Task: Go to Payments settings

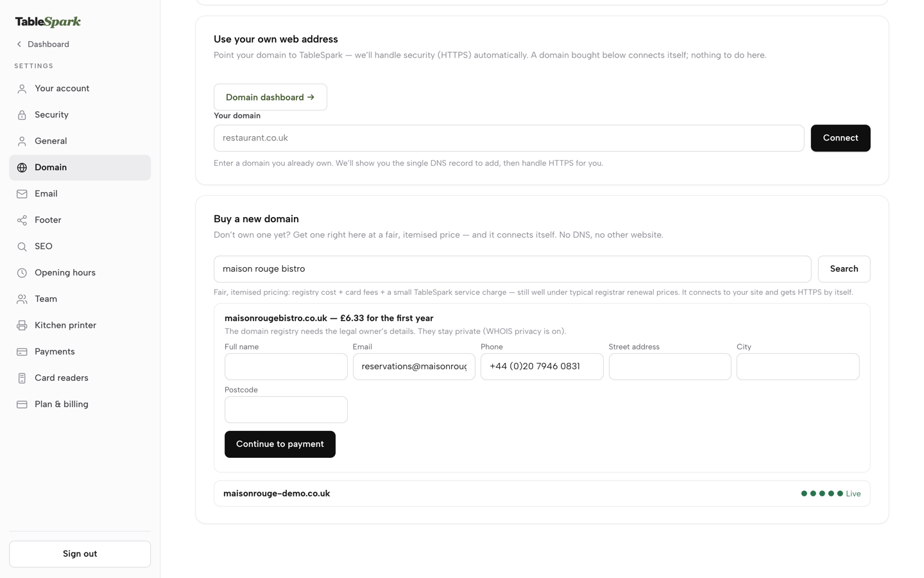Action: point(80,352)
